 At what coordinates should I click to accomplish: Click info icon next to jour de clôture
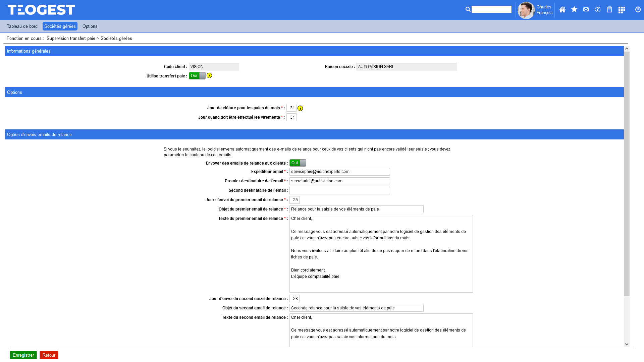click(x=300, y=108)
